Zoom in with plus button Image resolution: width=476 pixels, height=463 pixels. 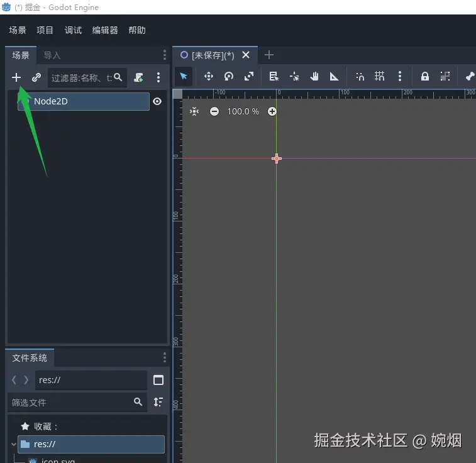pos(272,112)
